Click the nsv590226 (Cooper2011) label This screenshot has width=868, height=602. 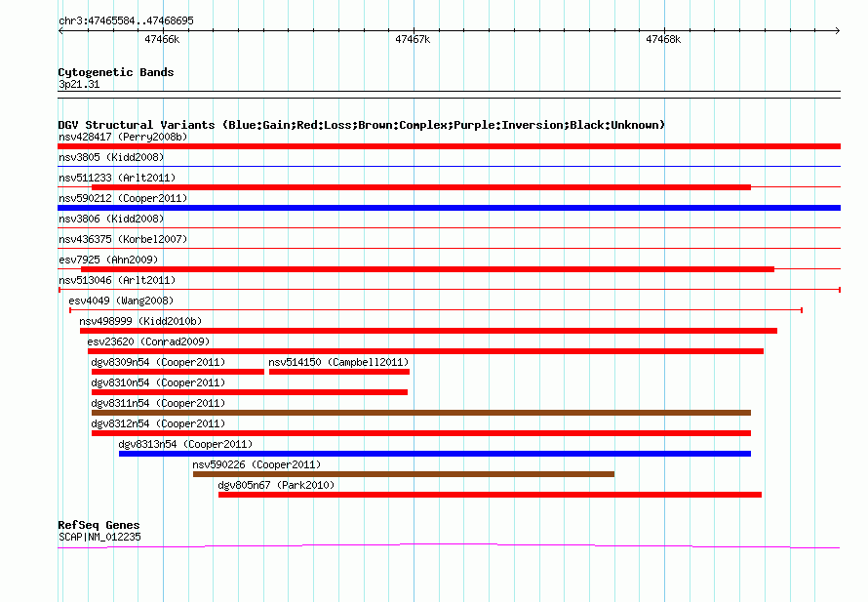pyautogui.click(x=256, y=464)
